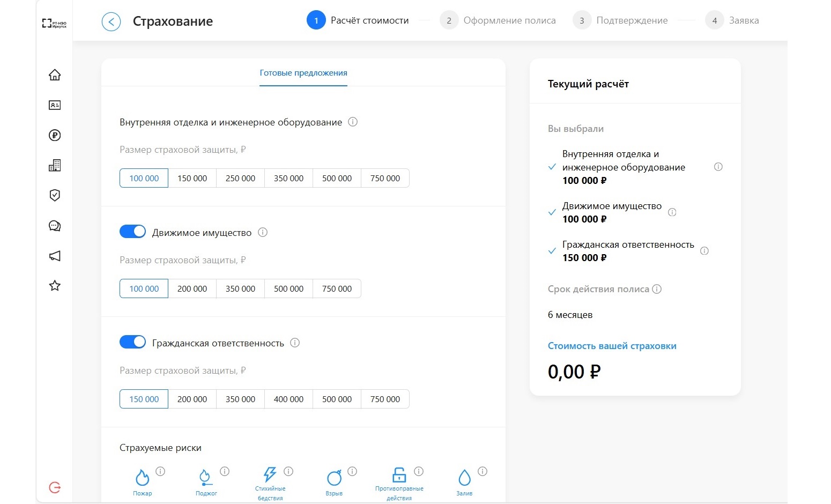The image size is (831, 504).
Task: Click the Страхуемые риски section heading
Action: [x=160, y=448]
